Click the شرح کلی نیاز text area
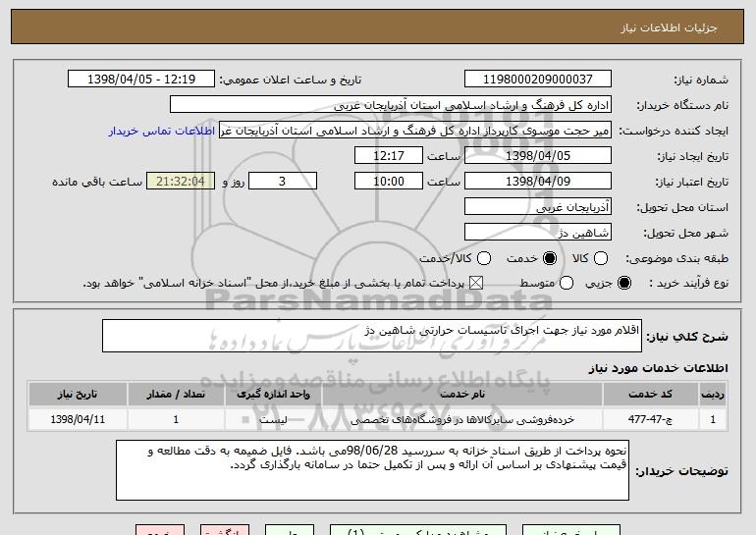756x535 pixels. tap(372, 336)
